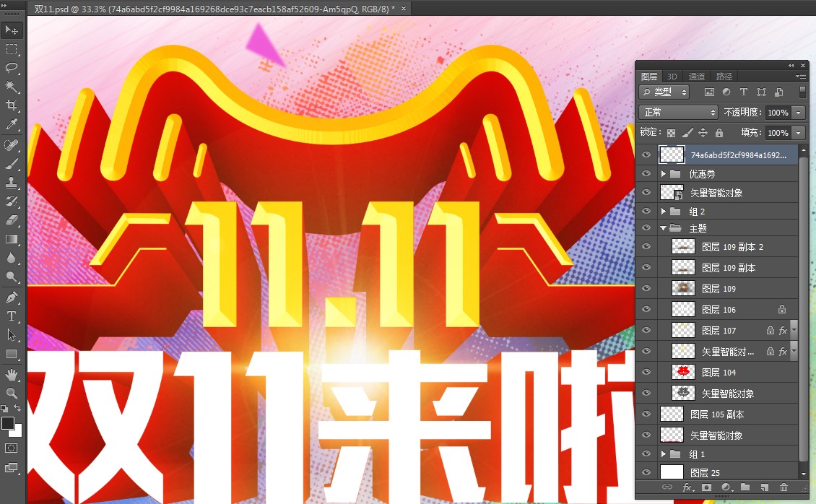Open the blend mode 正常 dropdown
This screenshot has width=816, height=504.
[679, 113]
